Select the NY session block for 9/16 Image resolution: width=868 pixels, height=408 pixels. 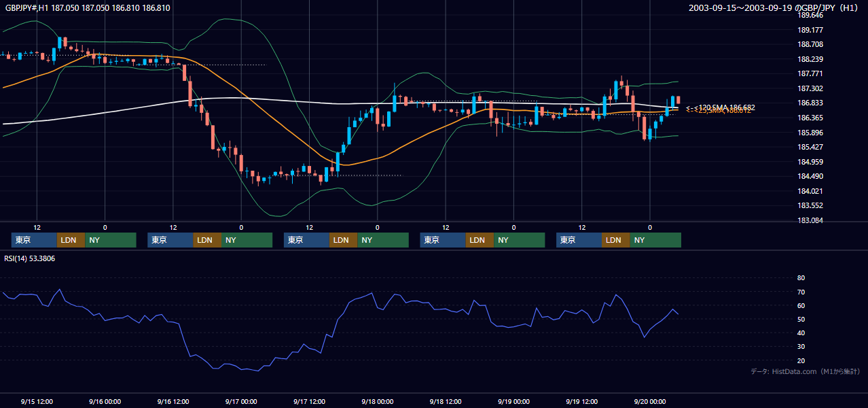247,240
